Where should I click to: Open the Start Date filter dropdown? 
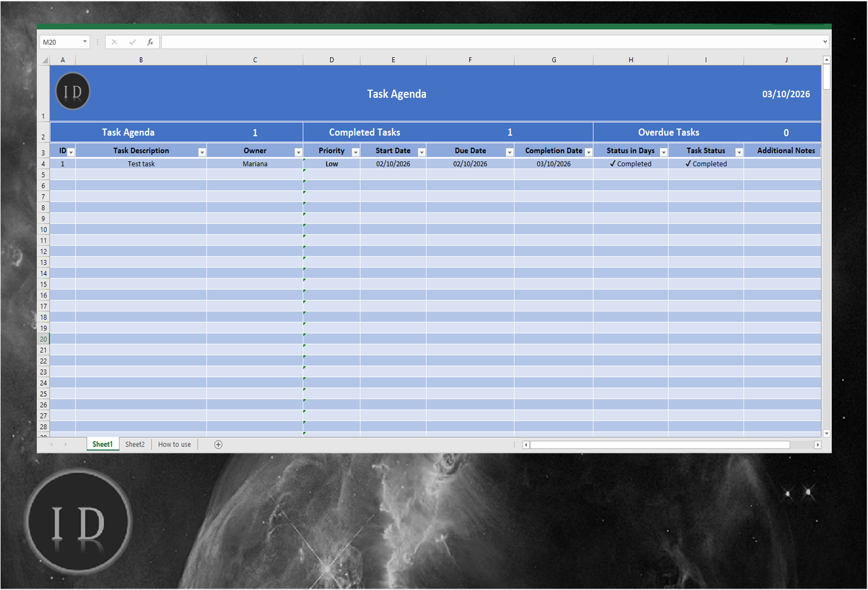[421, 152]
